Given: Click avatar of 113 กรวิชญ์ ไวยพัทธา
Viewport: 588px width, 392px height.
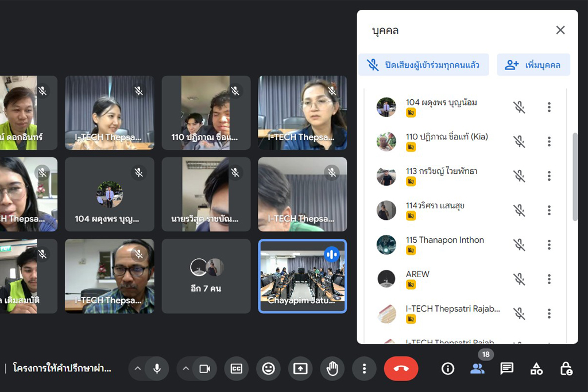Looking at the screenshot, I should [x=386, y=176].
